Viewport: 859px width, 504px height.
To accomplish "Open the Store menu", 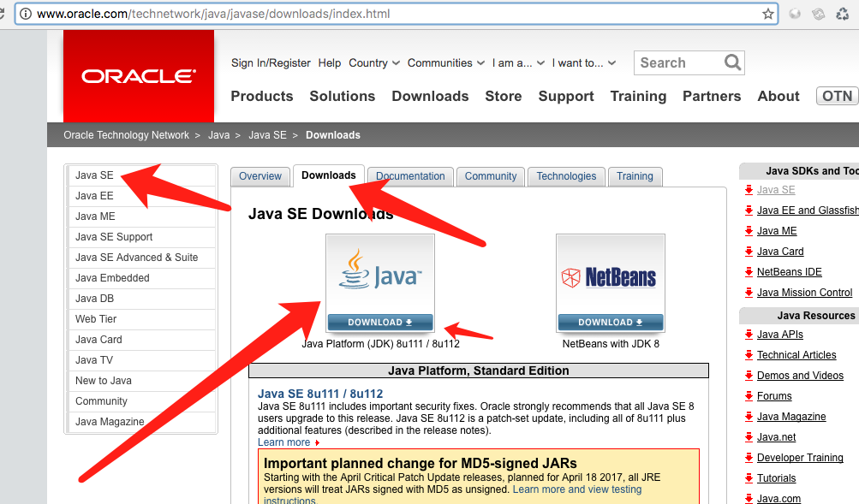I will [504, 96].
